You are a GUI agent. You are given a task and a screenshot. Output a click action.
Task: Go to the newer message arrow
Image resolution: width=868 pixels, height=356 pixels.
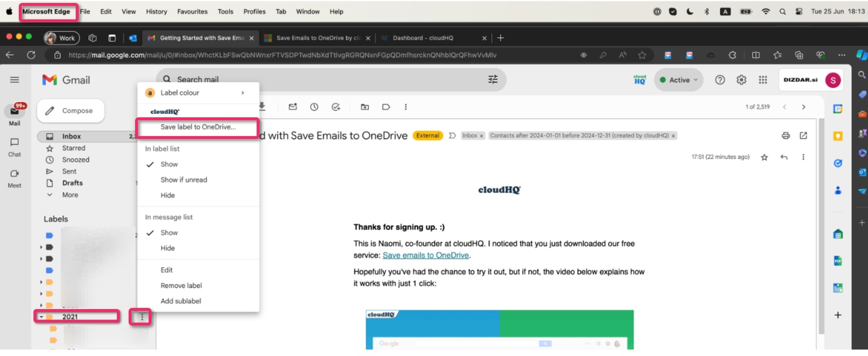tap(785, 107)
